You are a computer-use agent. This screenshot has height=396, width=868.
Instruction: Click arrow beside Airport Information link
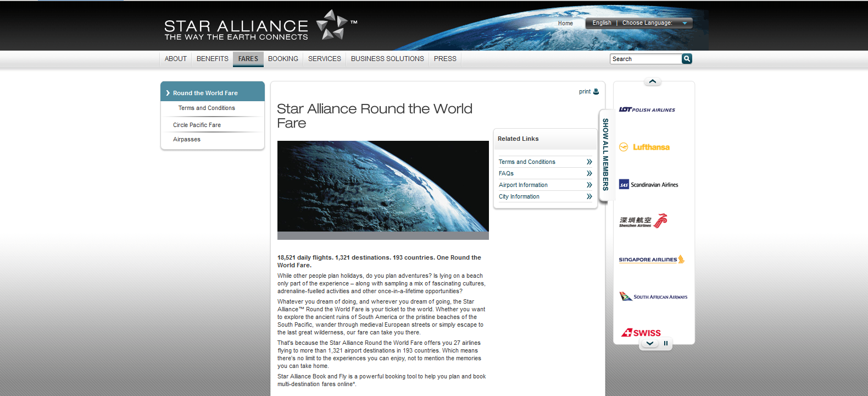(x=589, y=185)
